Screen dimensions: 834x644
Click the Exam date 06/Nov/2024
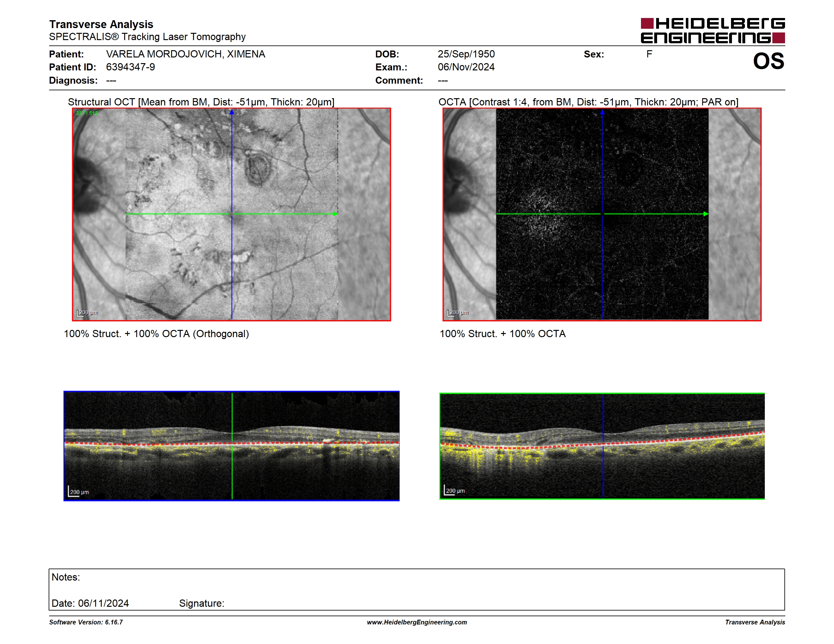tap(466, 67)
